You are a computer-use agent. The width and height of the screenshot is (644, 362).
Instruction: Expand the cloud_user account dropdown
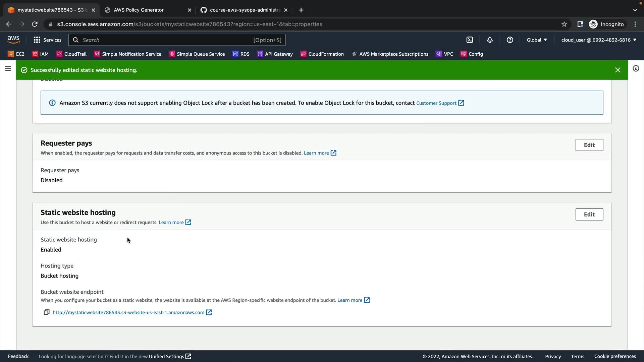point(598,40)
